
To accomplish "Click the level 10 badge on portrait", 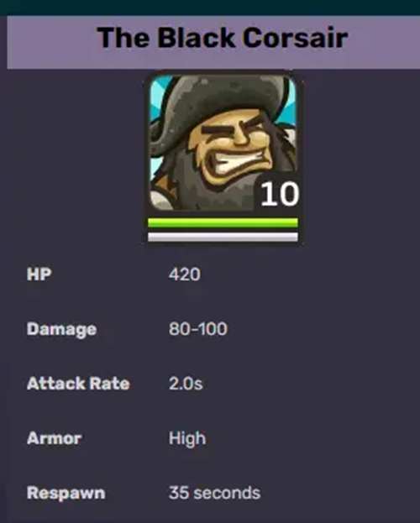I will 279,194.
